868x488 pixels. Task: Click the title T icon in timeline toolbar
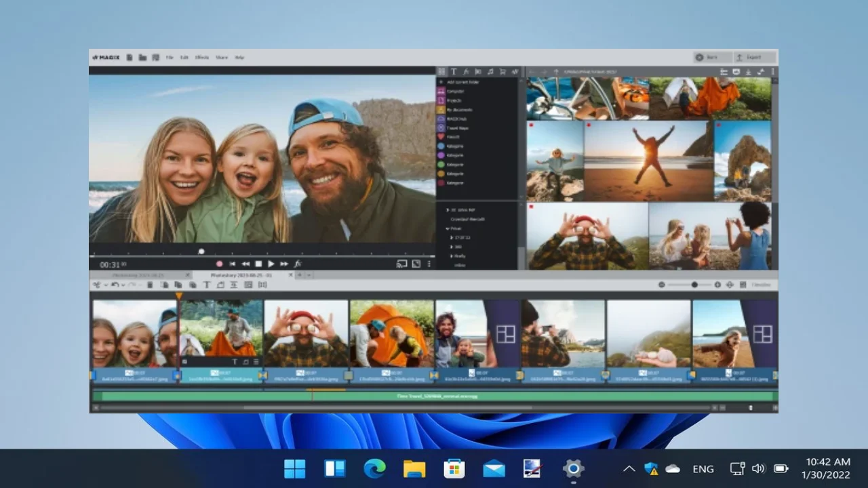click(x=207, y=285)
